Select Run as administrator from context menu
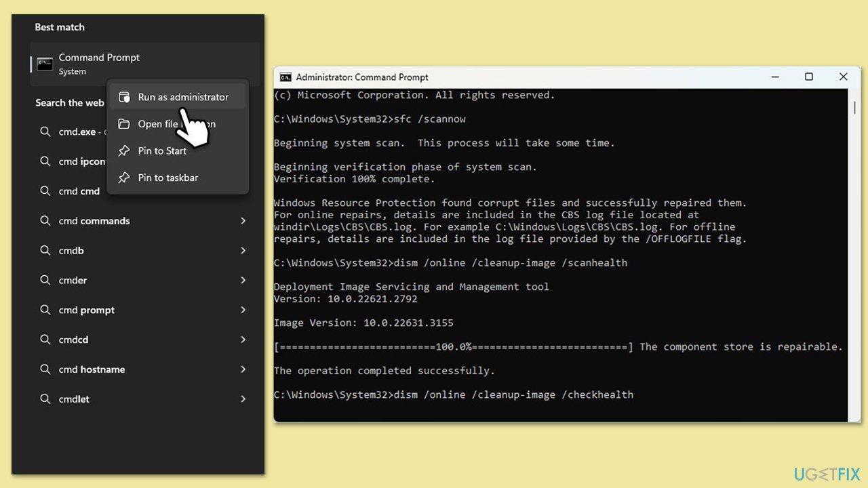Viewport: 868px width, 488px height. click(183, 97)
